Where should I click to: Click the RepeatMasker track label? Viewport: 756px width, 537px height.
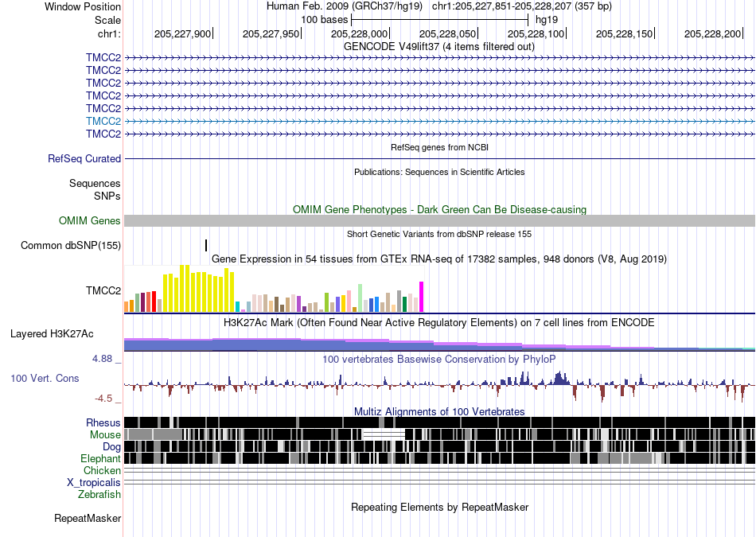click(x=88, y=518)
